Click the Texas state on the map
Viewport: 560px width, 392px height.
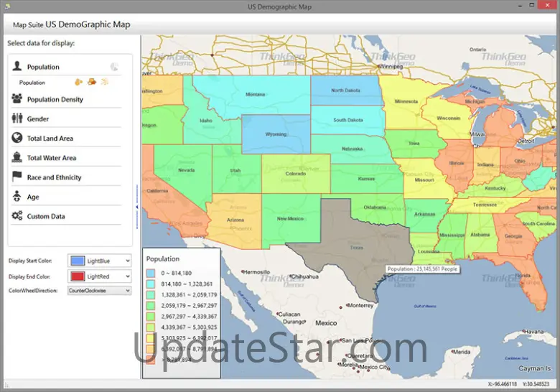tap(353, 246)
